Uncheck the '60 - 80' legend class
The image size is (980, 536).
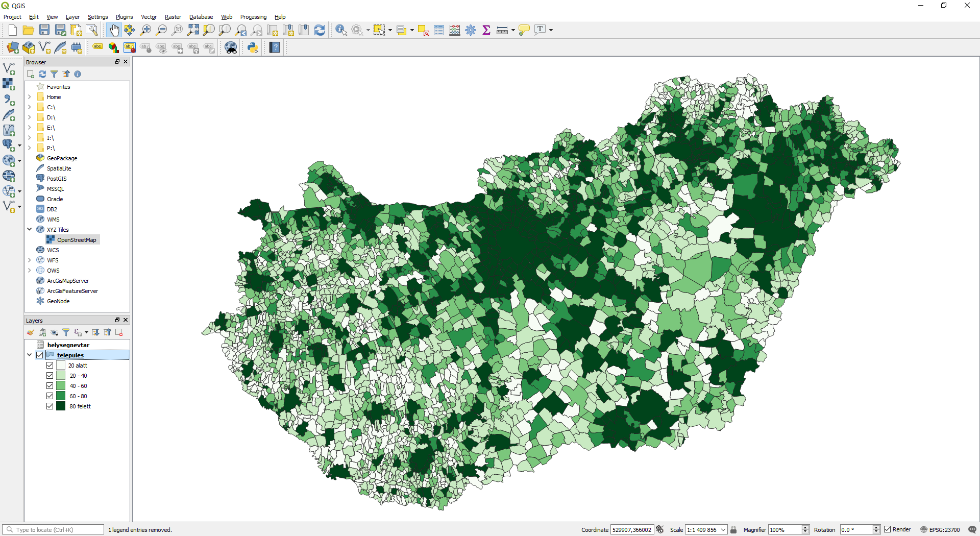click(50, 396)
